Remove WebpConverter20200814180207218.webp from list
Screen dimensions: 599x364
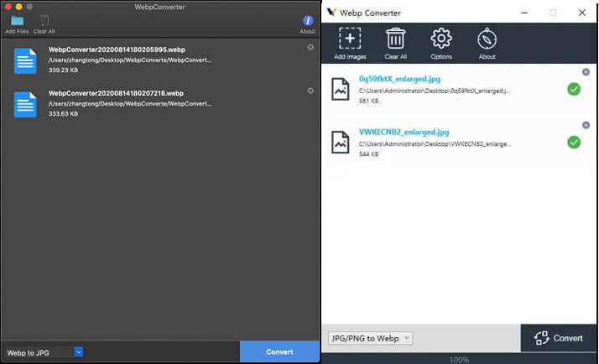click(310, 90)
